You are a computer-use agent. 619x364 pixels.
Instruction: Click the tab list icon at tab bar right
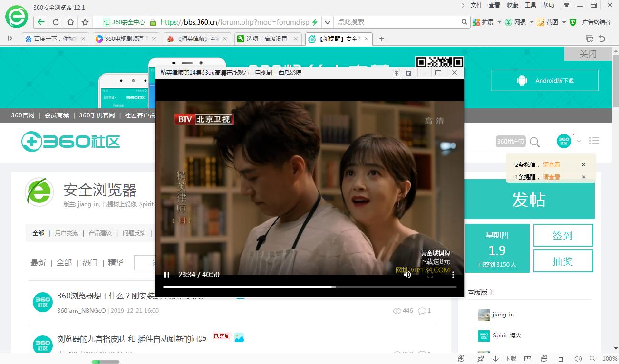tap(590, 38)
